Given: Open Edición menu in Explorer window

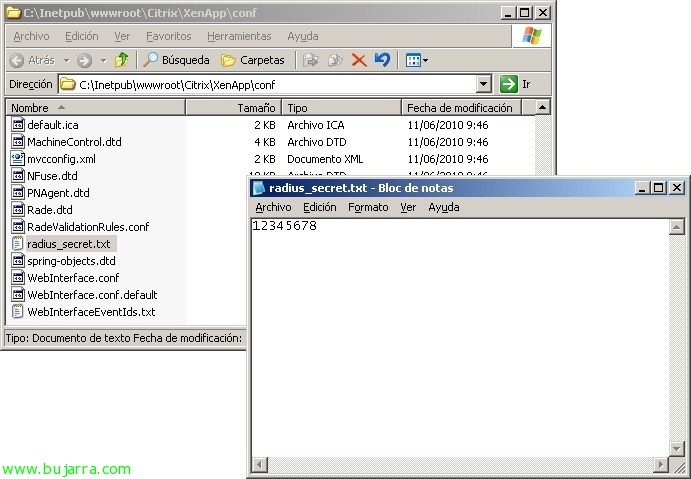Looking at the screenshot, I should (82, 36).
